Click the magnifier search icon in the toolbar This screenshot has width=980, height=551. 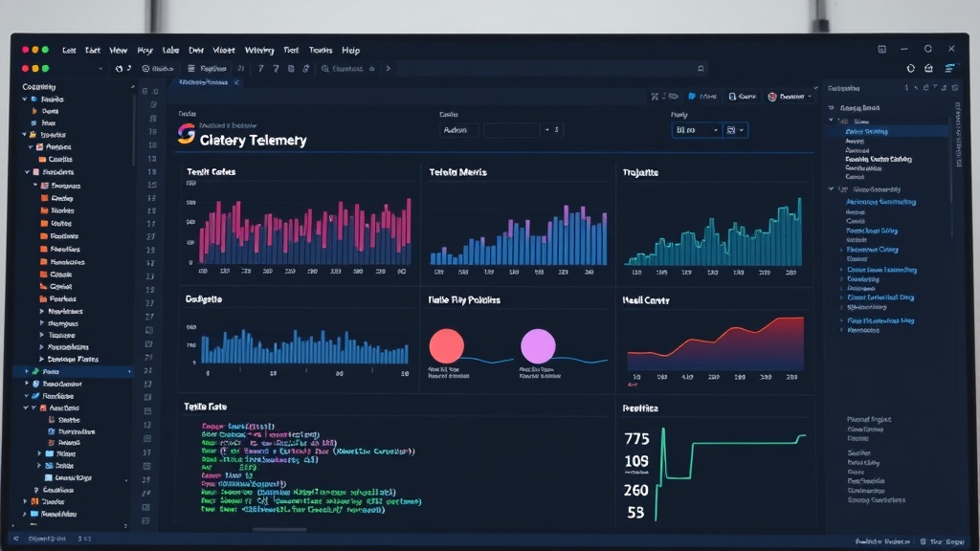point(325,69)
